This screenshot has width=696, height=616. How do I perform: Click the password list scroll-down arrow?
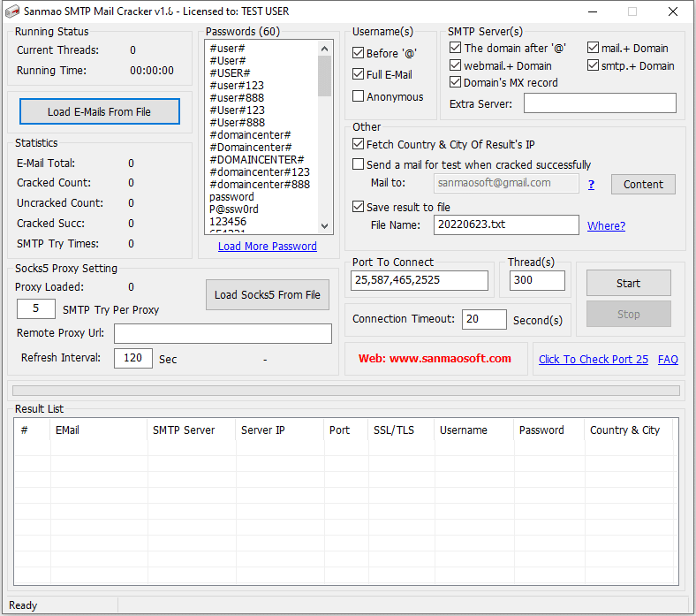(324, 226)
